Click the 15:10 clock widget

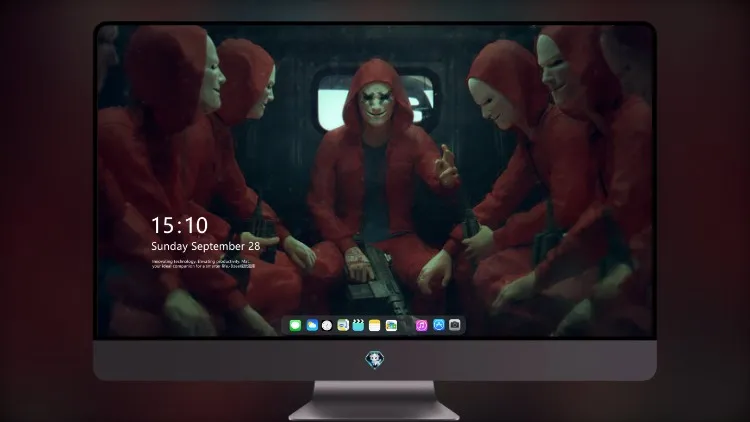point(179,225)
